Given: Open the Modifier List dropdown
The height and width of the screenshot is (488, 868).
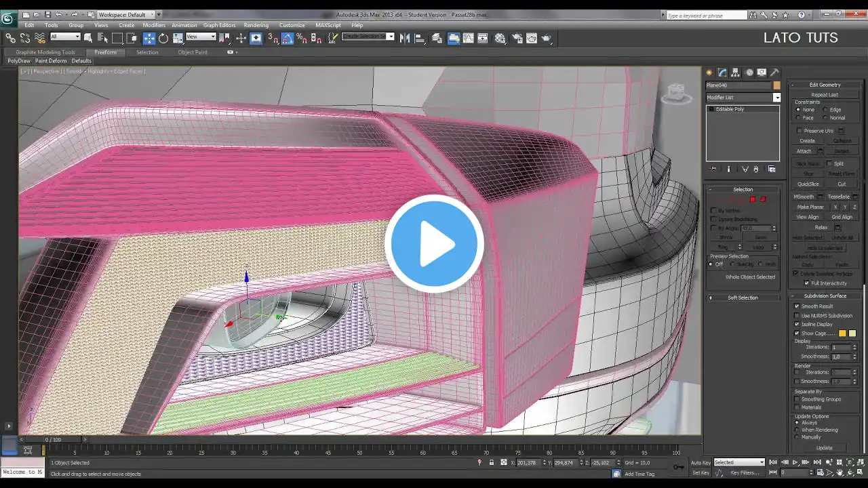Looking at the screenshot, I should [x=743, y=98].
